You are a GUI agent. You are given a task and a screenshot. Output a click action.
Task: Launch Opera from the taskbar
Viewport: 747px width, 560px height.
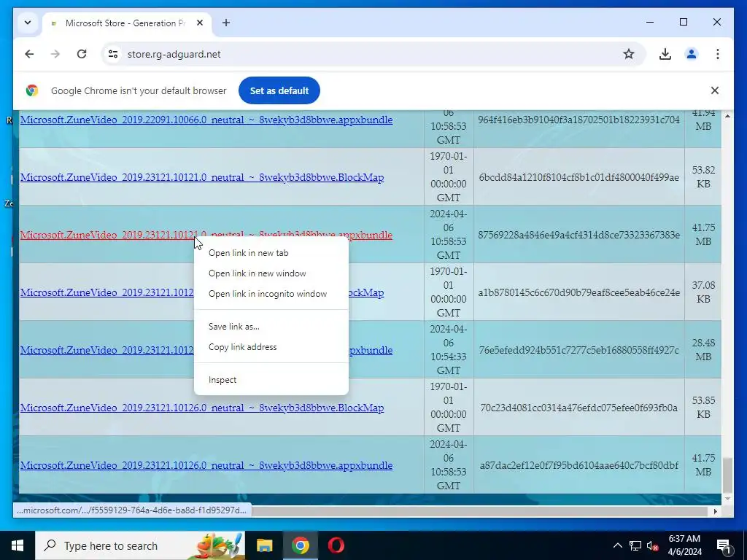pyautogui.click(x=336, y=545)
